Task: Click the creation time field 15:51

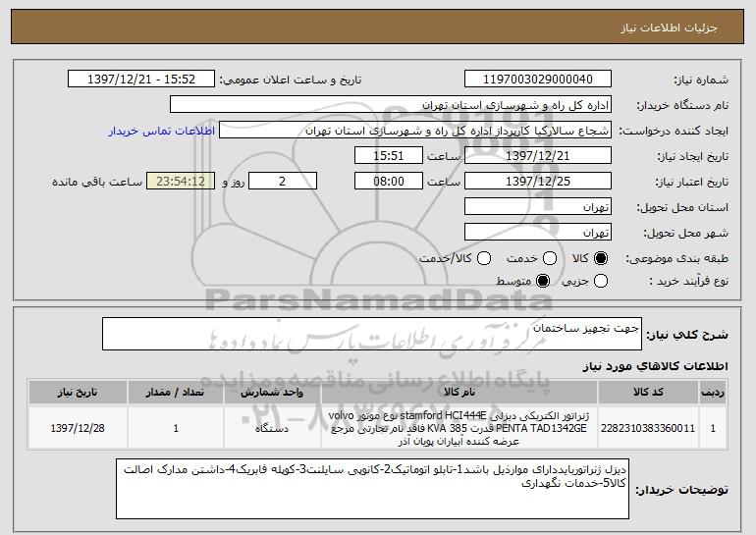Action: 389,156
